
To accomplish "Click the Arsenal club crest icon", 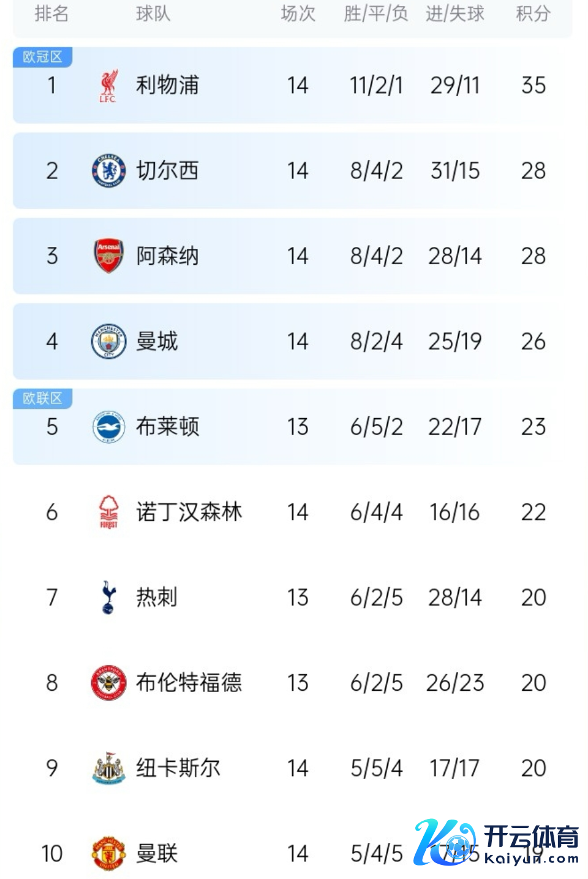I will tap(108, 256).
